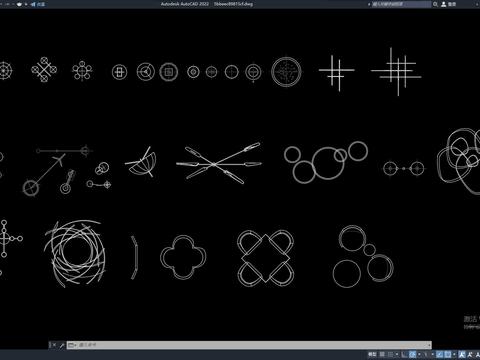The image size is (480, 360).
Task: Select the umbrella-shaped block
Action: (142, 162)
